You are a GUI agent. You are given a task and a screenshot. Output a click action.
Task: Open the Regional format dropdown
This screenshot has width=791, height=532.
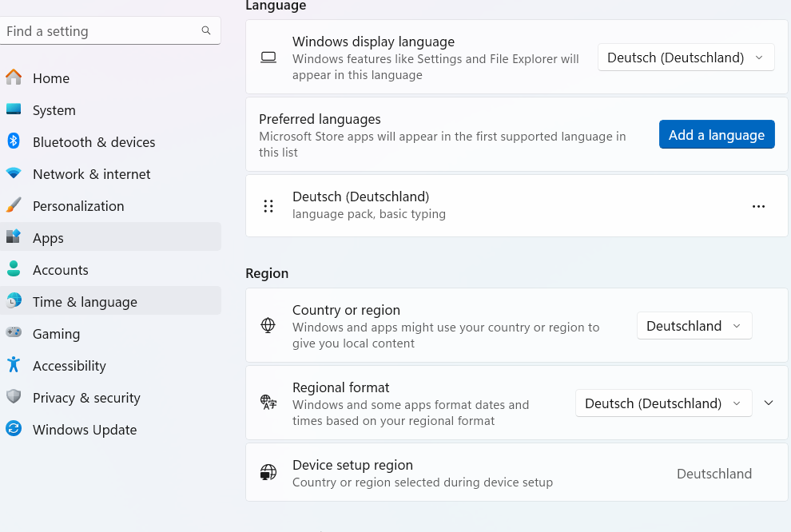[x=663, y=403]
